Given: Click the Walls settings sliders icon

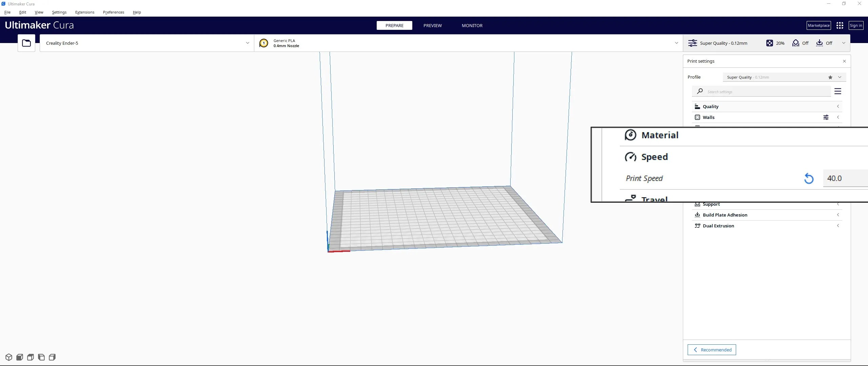Looking at the screenshot, I should tap(826, 117).
